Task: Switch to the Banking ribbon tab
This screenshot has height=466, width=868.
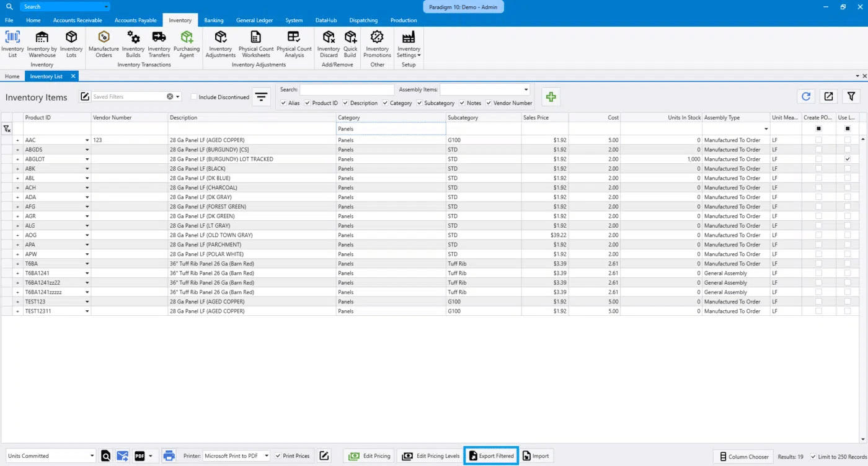Action: (214, 20)
